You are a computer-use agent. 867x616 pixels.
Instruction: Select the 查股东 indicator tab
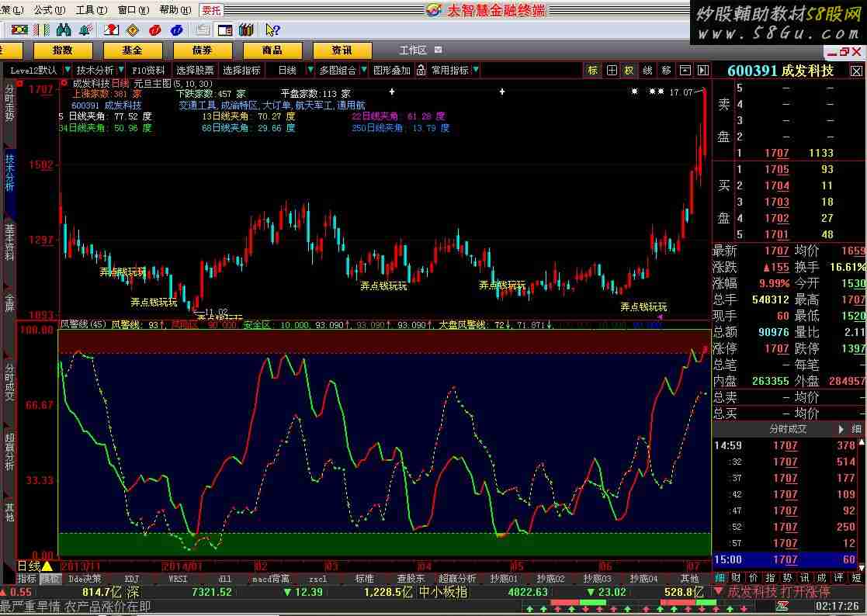[x=411, y=579]
